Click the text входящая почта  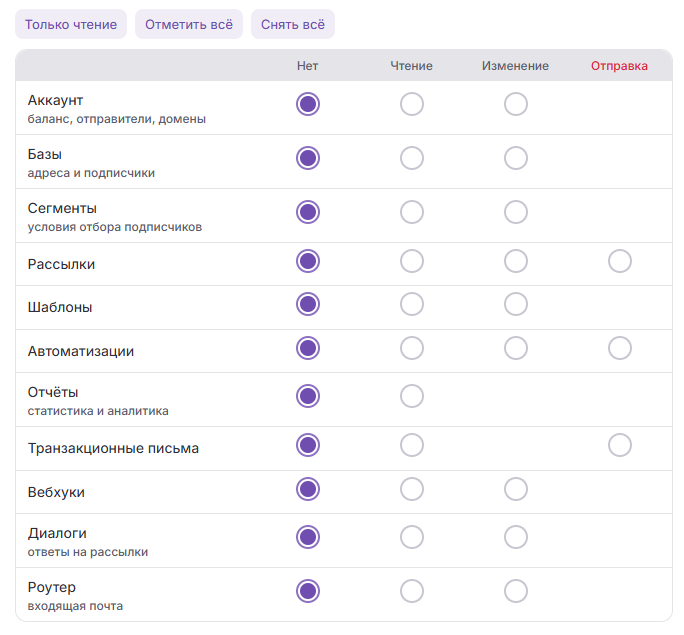[x=75, y=606]
